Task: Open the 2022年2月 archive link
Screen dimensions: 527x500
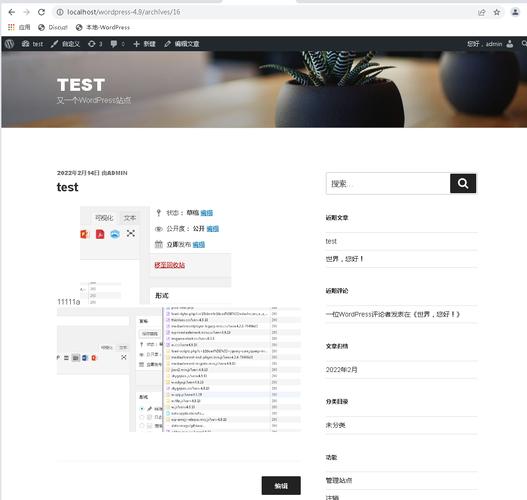Action: 341,370
